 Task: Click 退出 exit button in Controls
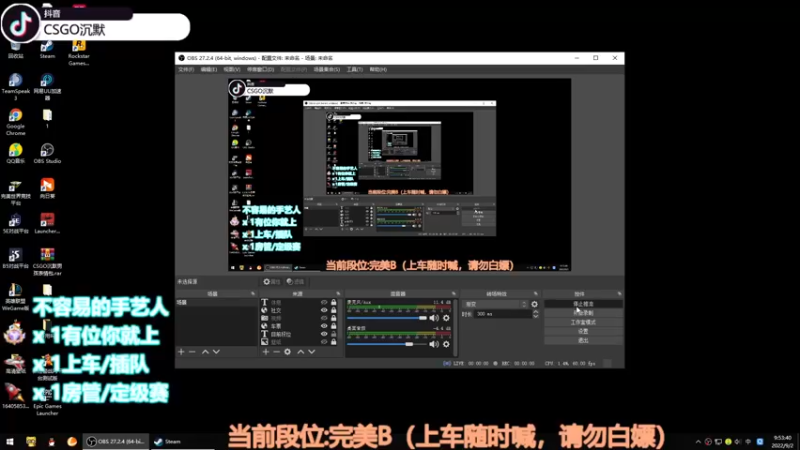coord(583,340)
